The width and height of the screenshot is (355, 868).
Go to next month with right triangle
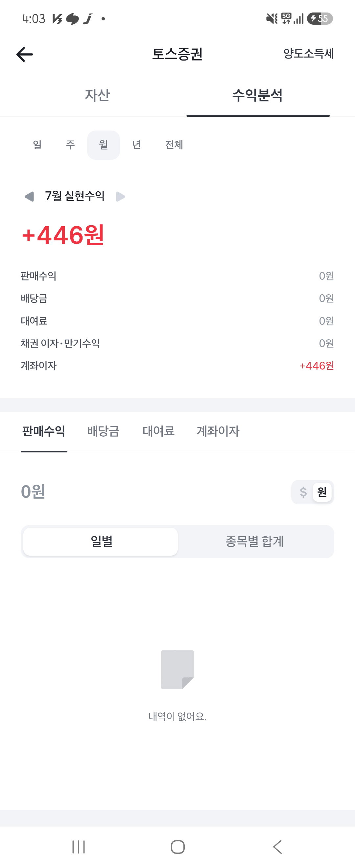120,196
